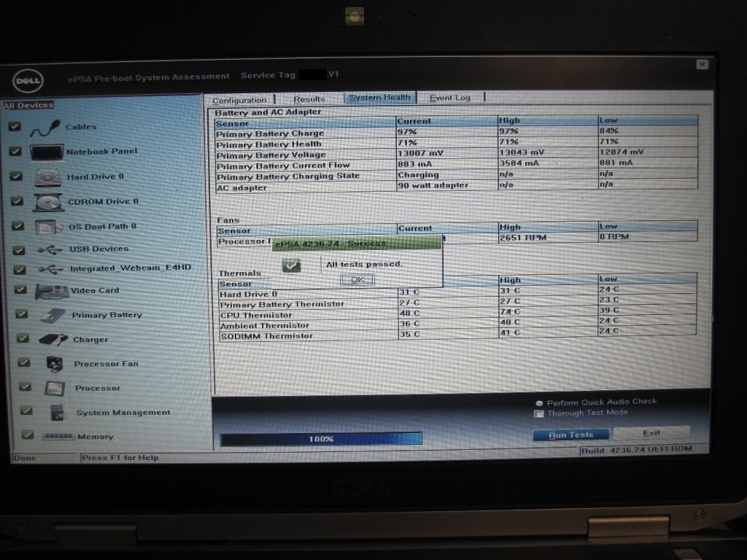Select the All Devices header
This screenshot has width=747, height=560.
(x=29, y=105)
